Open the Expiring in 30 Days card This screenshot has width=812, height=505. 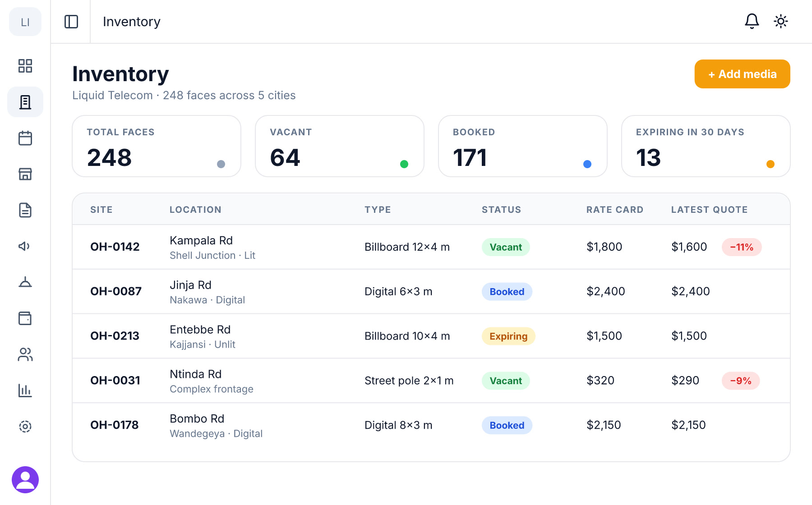click(x=706, y=146)
